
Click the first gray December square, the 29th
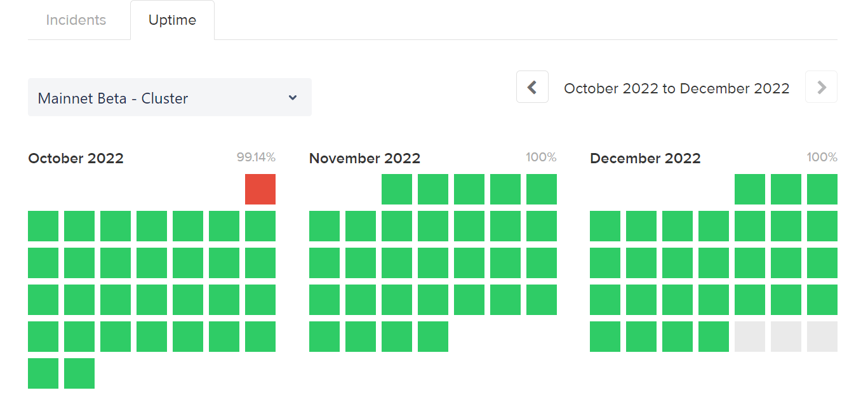click(x=750, y=337)
